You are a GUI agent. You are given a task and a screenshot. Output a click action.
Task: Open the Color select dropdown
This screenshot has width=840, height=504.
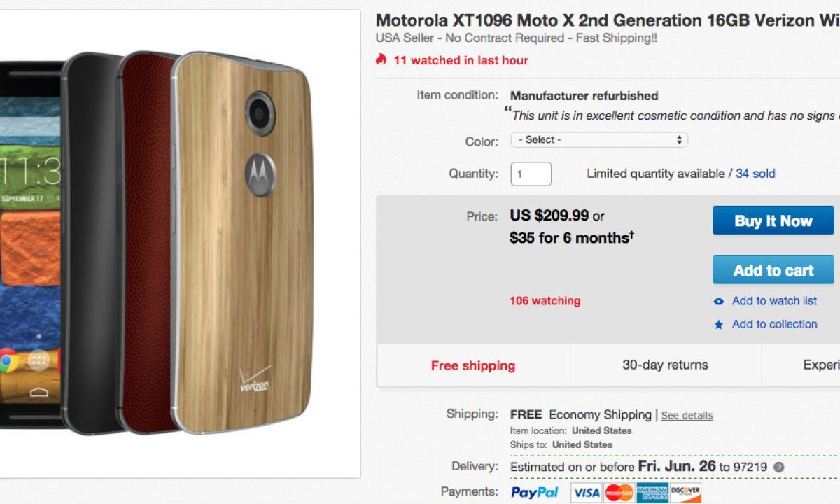(x=599, y=140)
